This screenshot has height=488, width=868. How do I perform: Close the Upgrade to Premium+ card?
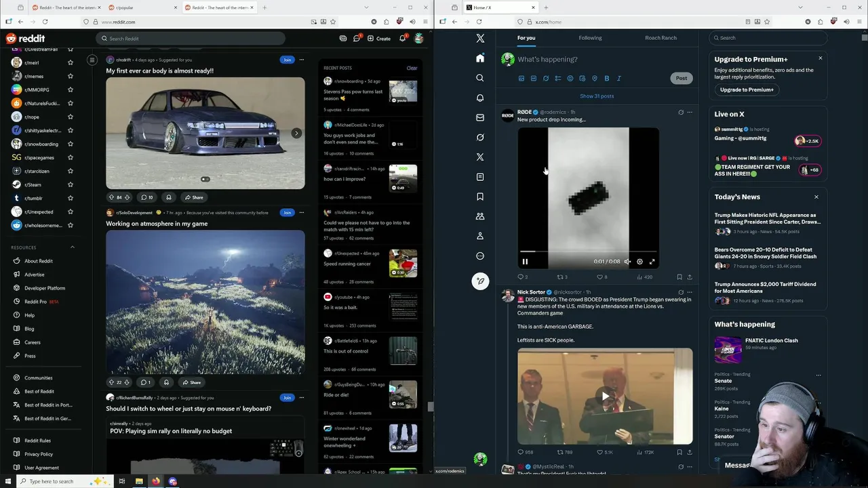[x=820, y=58]
